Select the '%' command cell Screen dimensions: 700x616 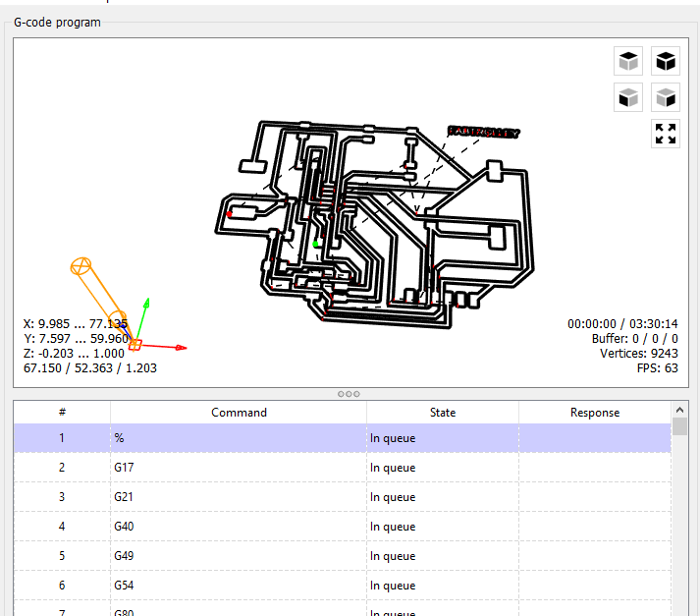coord(239,438)
